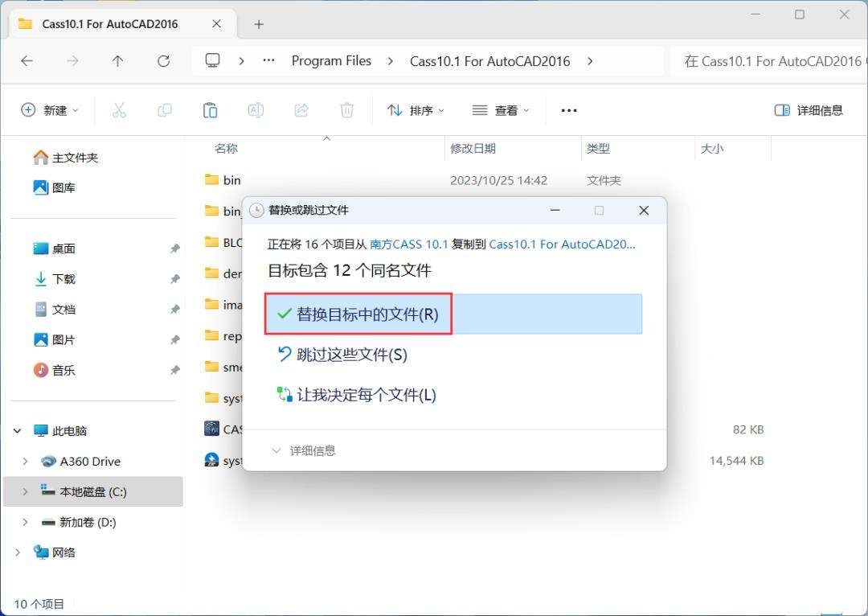Viewport: 868px width, 616px height.
Task: Click the Paste clipboard icon
Action: tap(211, 110)
